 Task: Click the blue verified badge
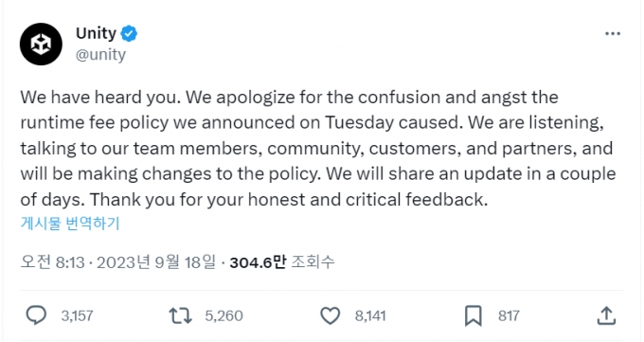click(129, 34)
